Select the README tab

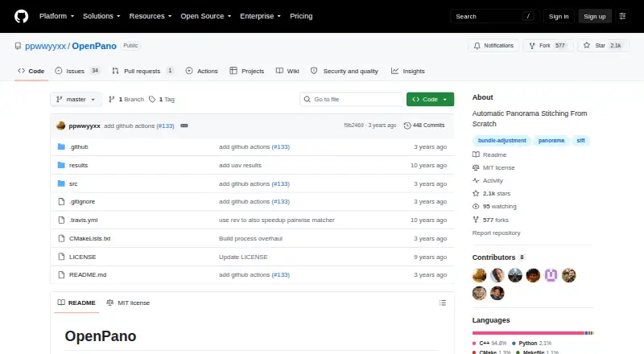(76, 303)
